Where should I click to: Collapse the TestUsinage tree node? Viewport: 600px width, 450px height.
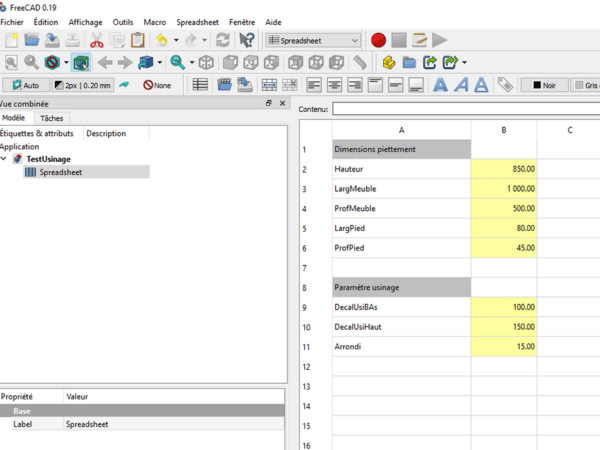(x=5, y=159)
